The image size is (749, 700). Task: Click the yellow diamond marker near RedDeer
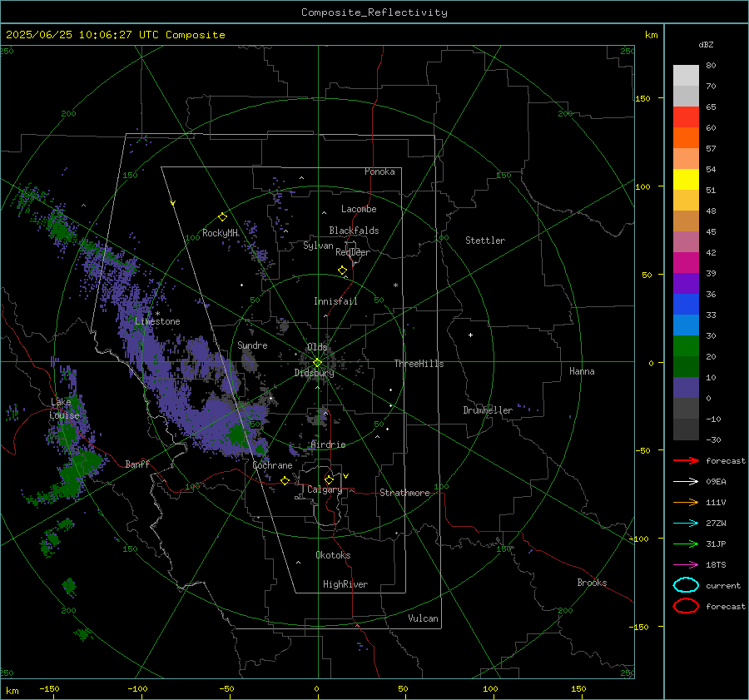342,270
